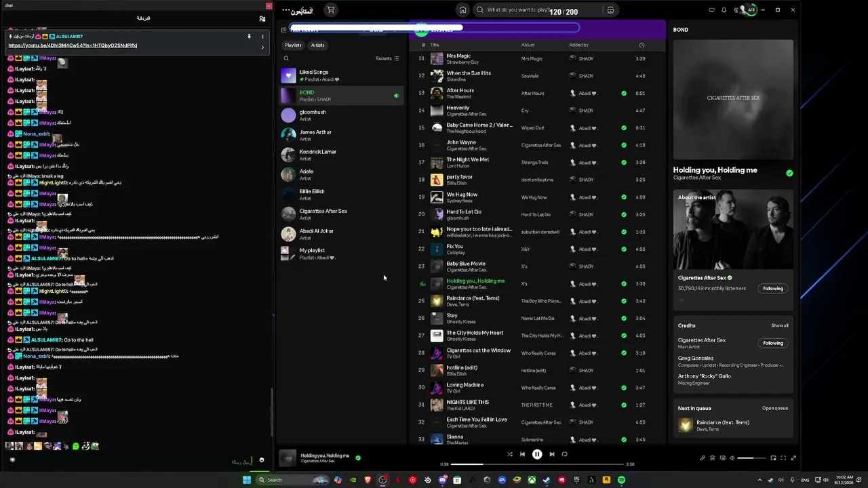Viewport: 868px width, 488px height.
Task: Filter library by Artists
Action: coord(317,45)
